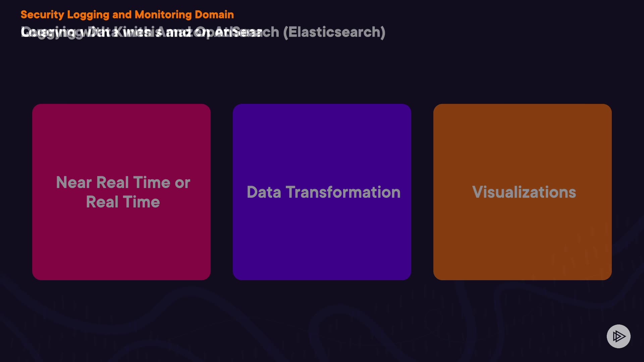
Task: Click the word "Security" in orange heading
Action: tap(42, 15)
